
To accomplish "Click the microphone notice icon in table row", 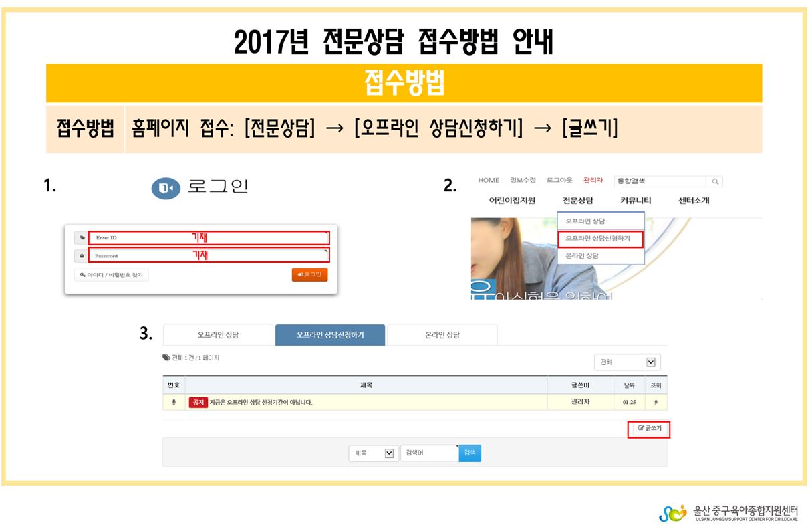I will pyautogui.click(x=174, y=402).
